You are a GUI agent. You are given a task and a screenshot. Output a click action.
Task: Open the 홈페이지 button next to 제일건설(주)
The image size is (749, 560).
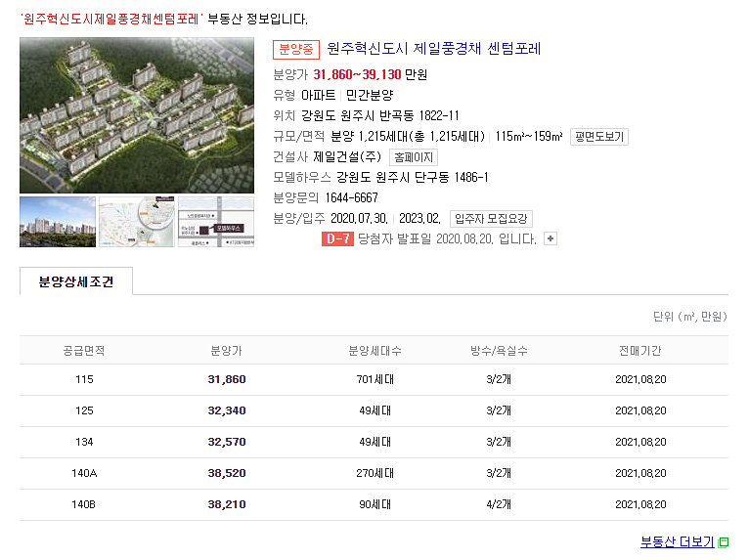[414, 157]
